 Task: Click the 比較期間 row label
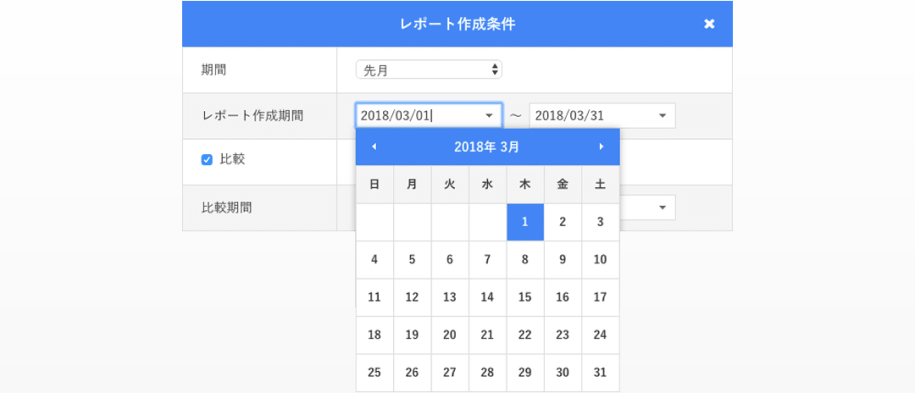226,207
